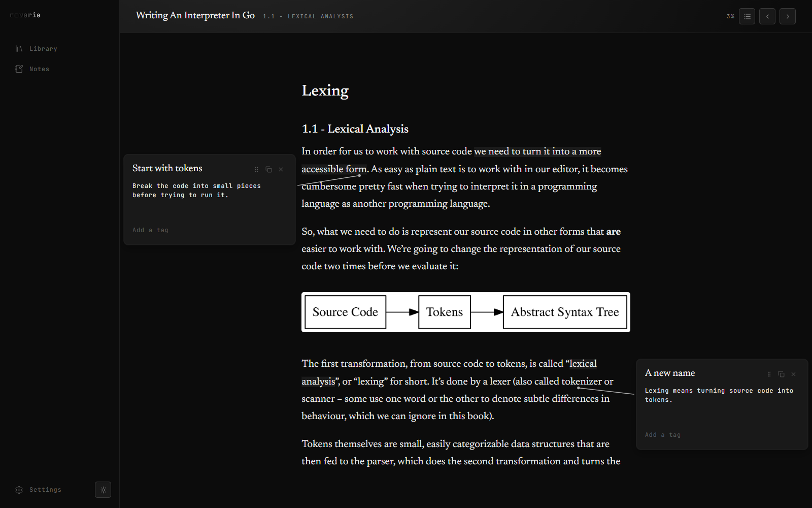
Task: Click the Settings gear icon
Action: [x=19, y=490]
